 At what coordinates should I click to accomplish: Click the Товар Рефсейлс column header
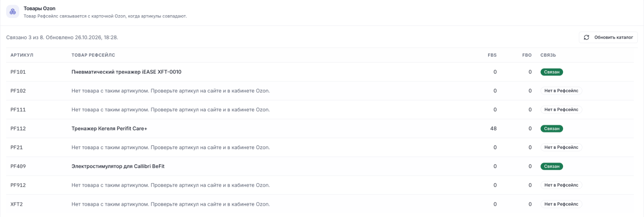tap(93, 55)
